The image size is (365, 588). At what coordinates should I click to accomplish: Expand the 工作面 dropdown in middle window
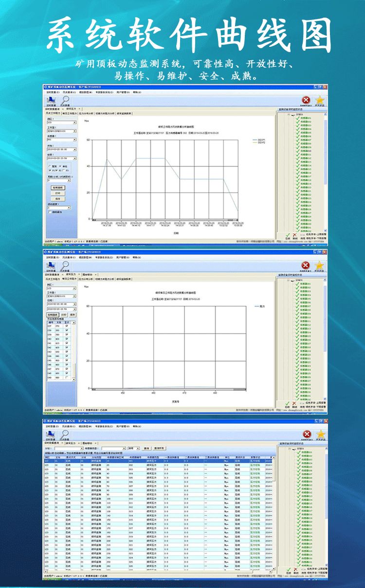pos(74,296)
